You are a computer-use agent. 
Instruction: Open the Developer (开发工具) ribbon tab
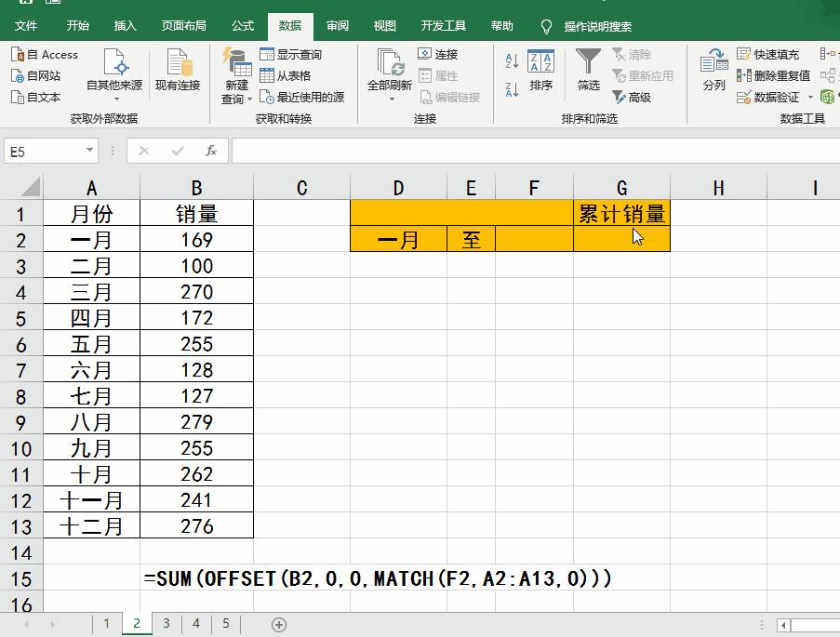[444, 26]
